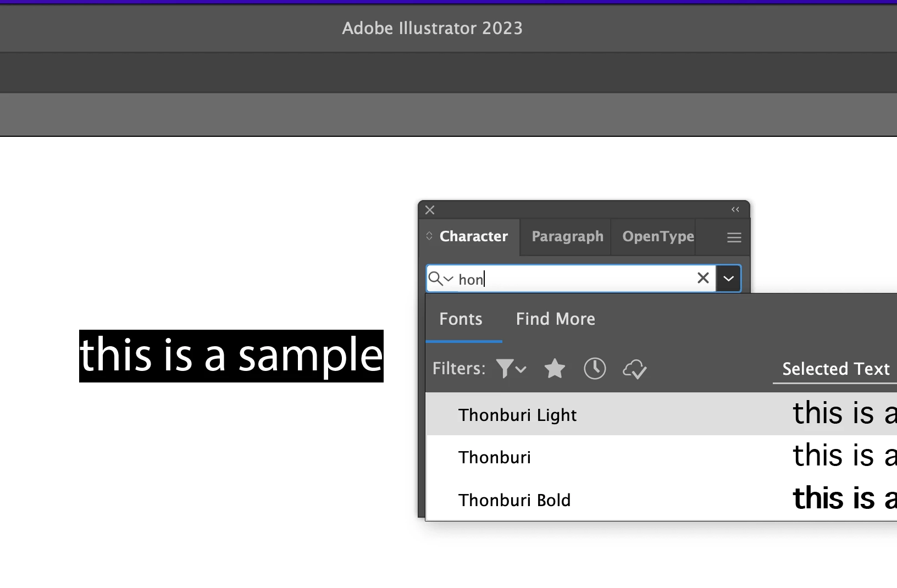Click the Thonburi Light sample preview

coord(845,413)
